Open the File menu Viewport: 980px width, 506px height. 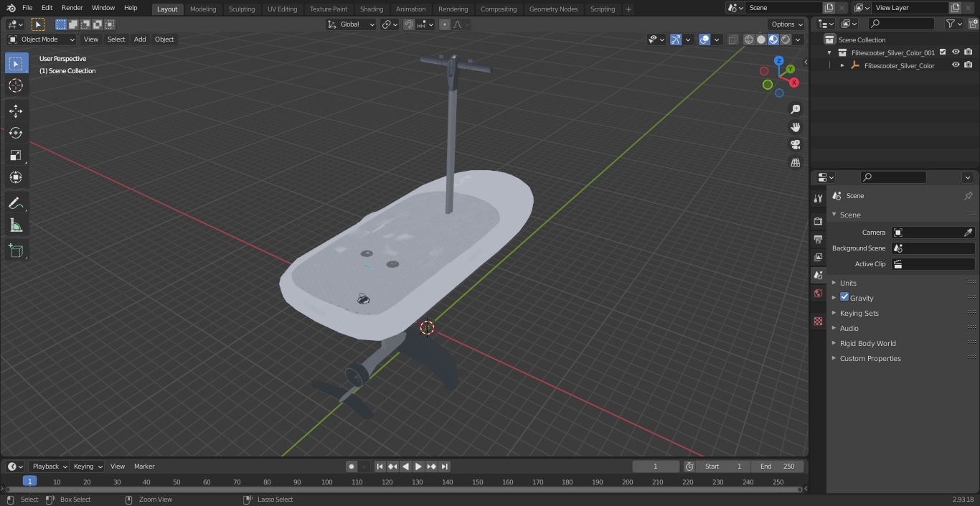click(x=27, y=8)
